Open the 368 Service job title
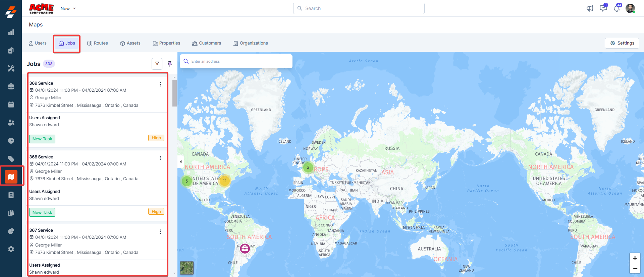 41,157
